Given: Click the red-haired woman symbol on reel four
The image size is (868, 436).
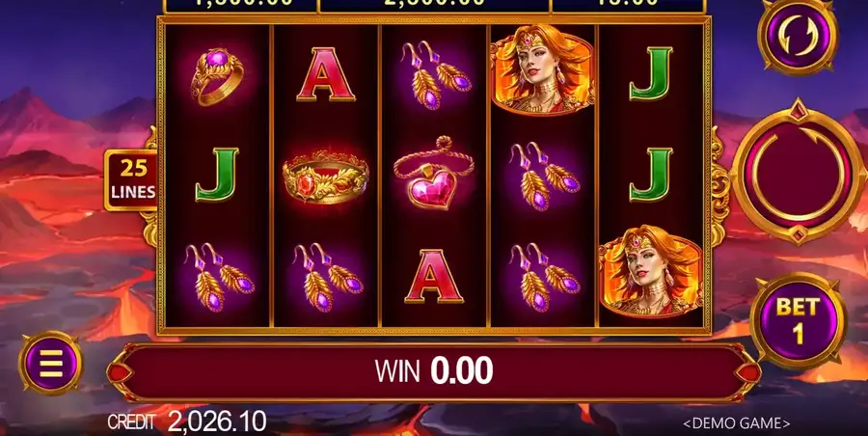Looking at the screenshot, I should (542, 69).
